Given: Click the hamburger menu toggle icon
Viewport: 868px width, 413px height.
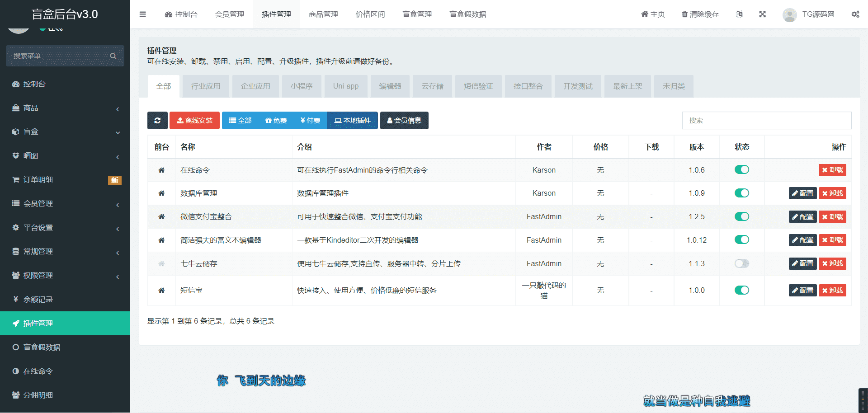Looking at the screenshot, I should (x=142, y=14).
